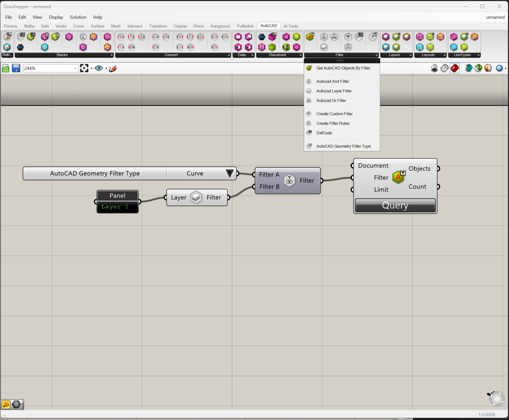Click the magenta layers icon in the Layers panel
This screenshot has height=420, width=509.
coord(386,37)
